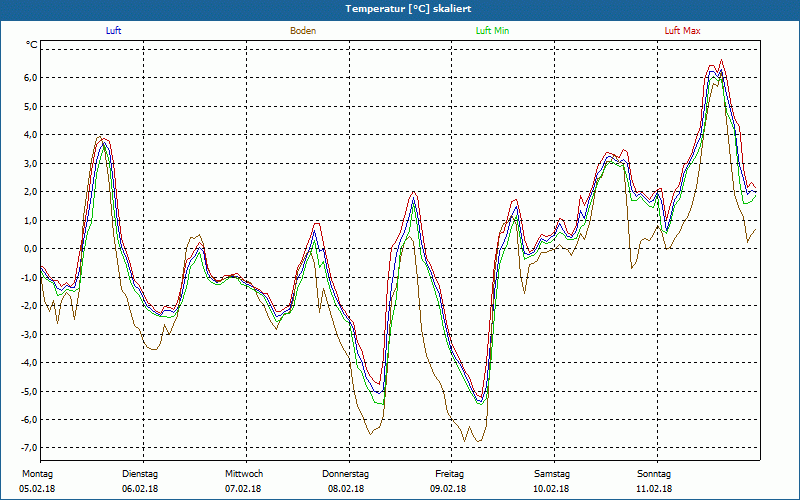This screenshot has height=500, width=800.
Task: Click the '11.02.18' date label
Action: [x=654, y=489]
